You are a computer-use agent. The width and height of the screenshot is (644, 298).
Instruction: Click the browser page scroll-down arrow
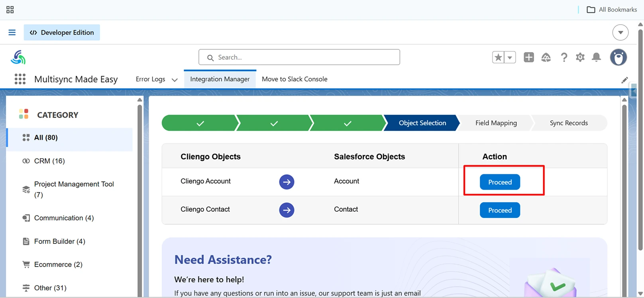[640, 294]
